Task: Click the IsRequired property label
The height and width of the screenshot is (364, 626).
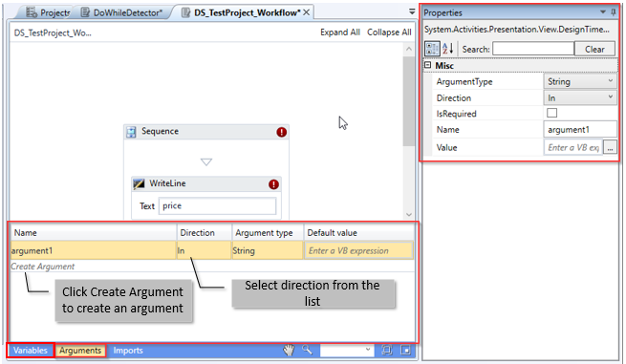Action: click(x=456, y=114)
